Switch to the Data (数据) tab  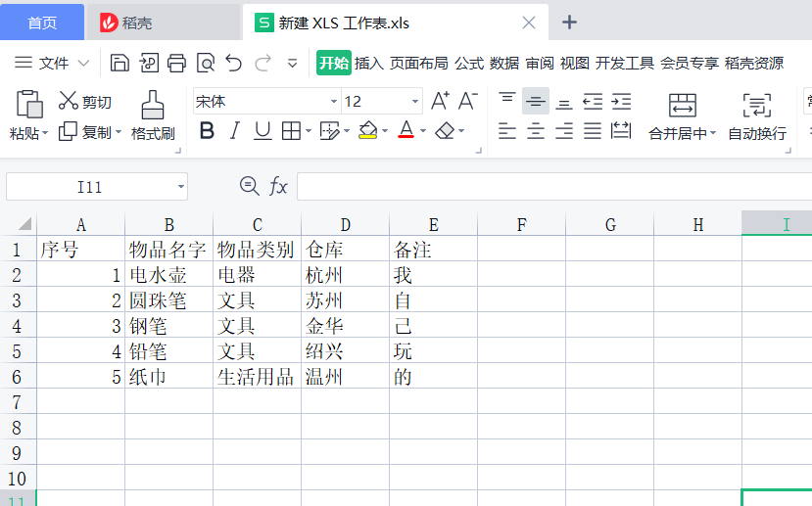pos(504,63)
